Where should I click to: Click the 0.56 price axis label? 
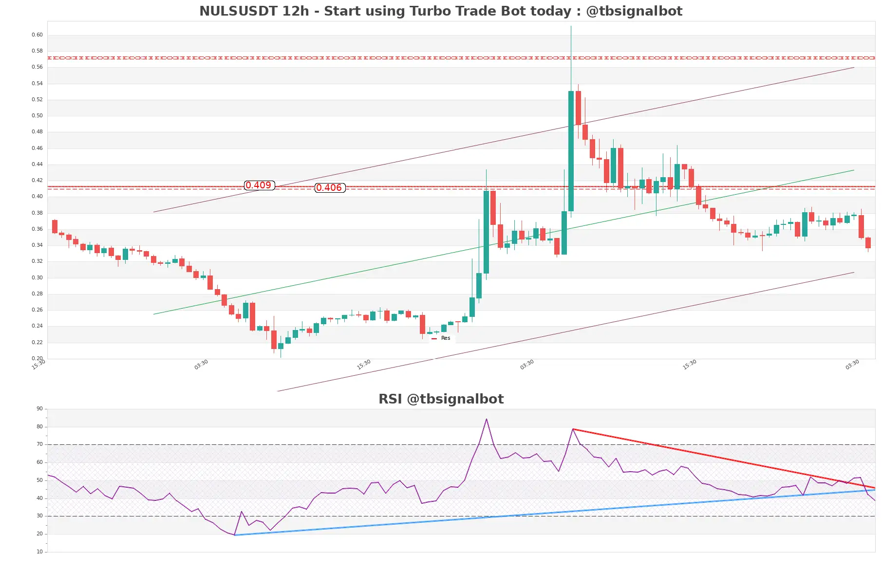click(37, 67)
